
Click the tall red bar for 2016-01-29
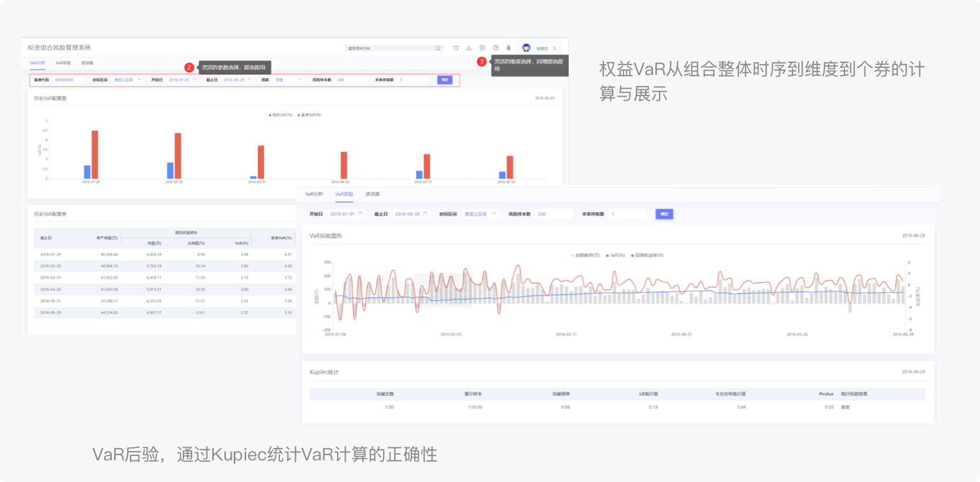[x=95, y=154]
